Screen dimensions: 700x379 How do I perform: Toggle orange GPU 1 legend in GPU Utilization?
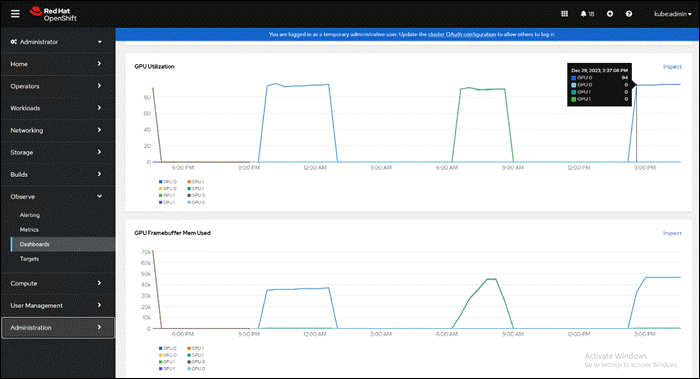[x=196, y=182]
